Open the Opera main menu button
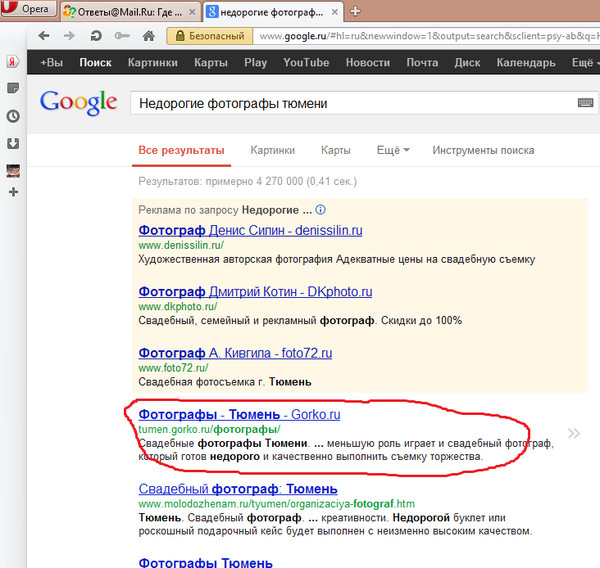 coord(28,8)
